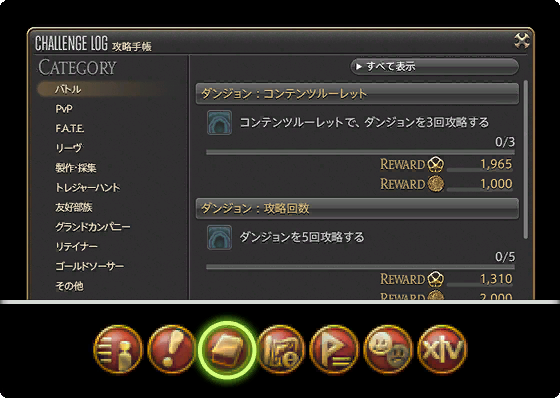The height and width of the screenshot is (400, 560).
Task: Expand the すべて表示 filter dropdown
Action: tap(434, 66)
